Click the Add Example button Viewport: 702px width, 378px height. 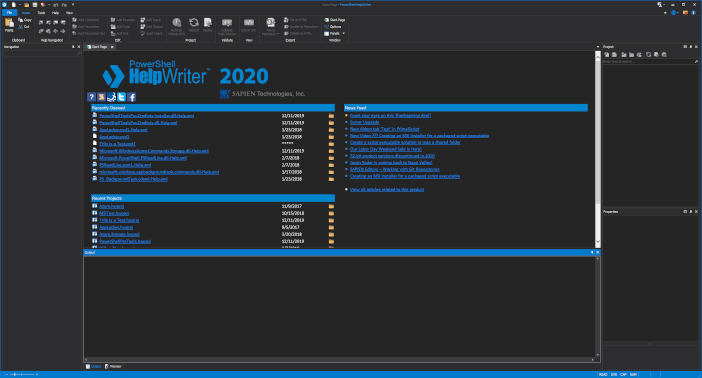pos(123,20)
